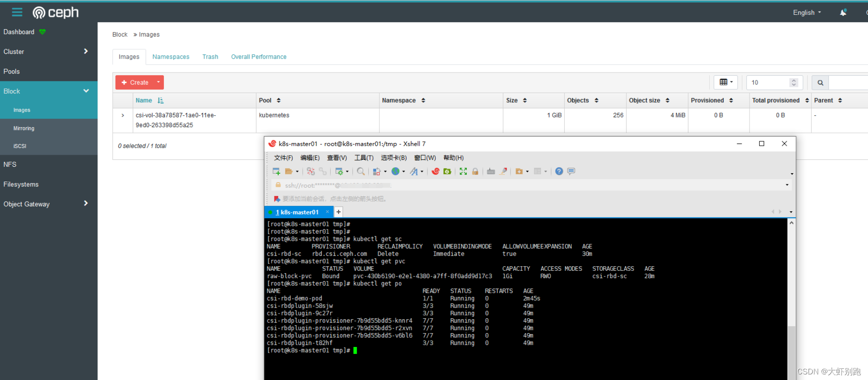This screenshot has width=868, height=380.
Task: Open the Xshell toolbar overflow arrow
Action: click(791, 174)
